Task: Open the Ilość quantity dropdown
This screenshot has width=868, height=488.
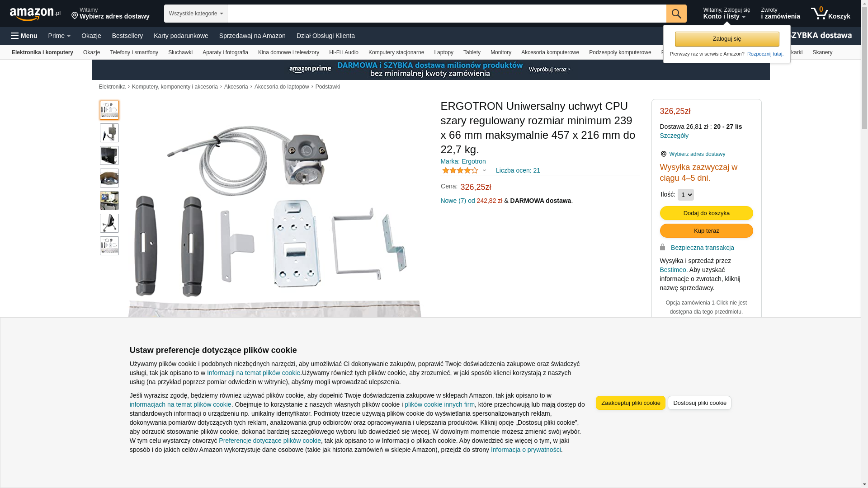Action: point(685,195)
